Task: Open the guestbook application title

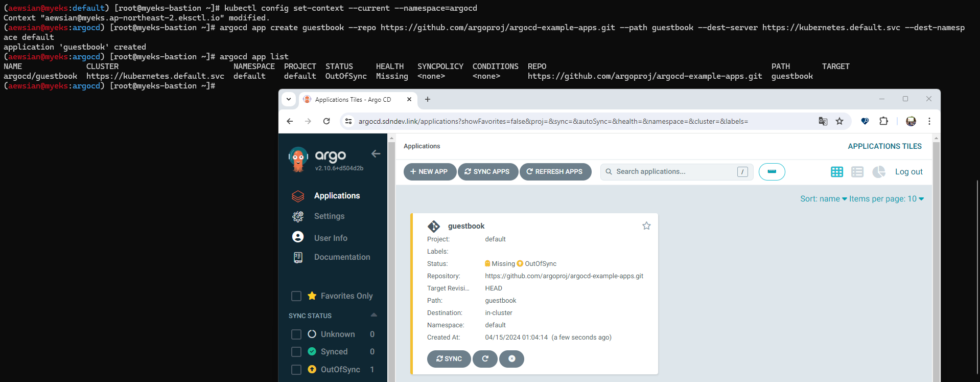Action: [466, 226]
